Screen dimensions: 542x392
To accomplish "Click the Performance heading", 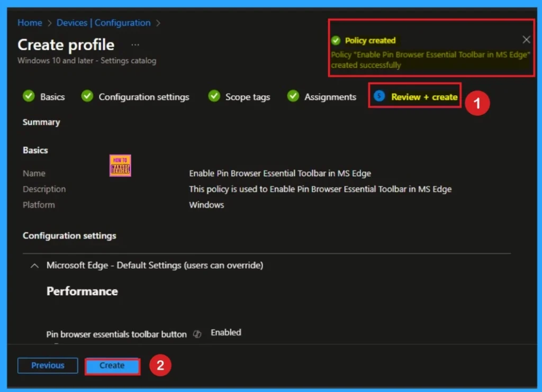I will click(82, 291).
